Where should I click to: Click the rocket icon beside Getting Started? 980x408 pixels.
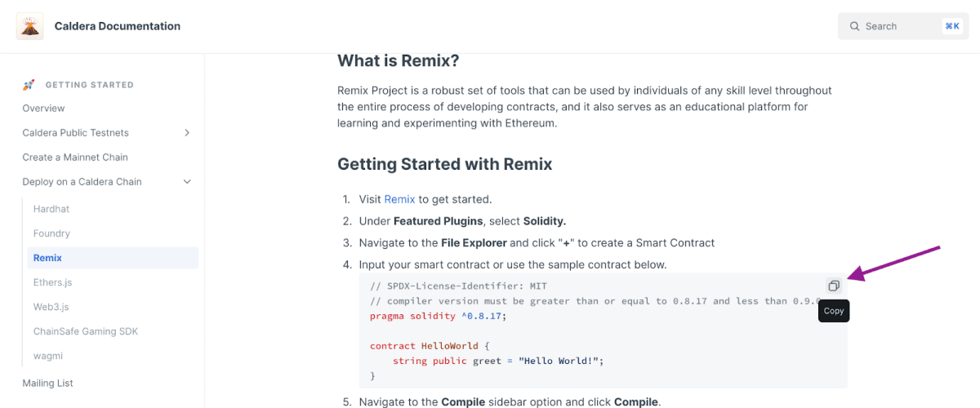[x=29, y=85]
